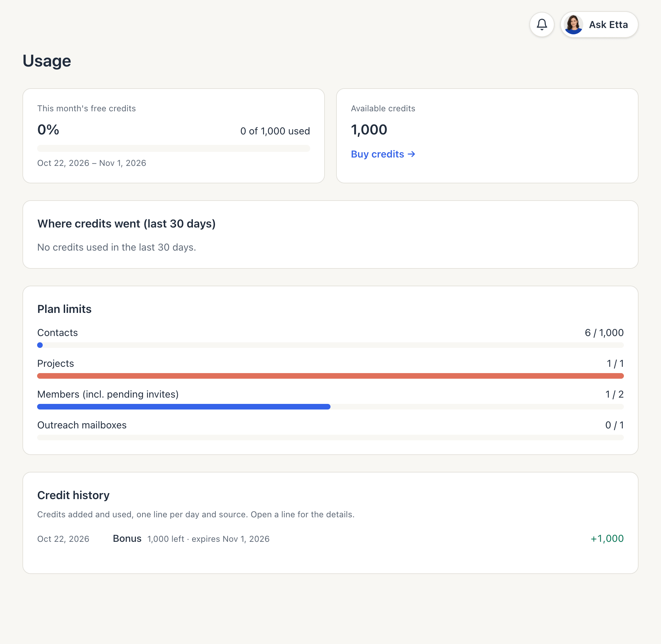Viewport: 661px width, 644px height.
Task: Click the "1 / 1" projects count
Action: [x=615, y=363]
